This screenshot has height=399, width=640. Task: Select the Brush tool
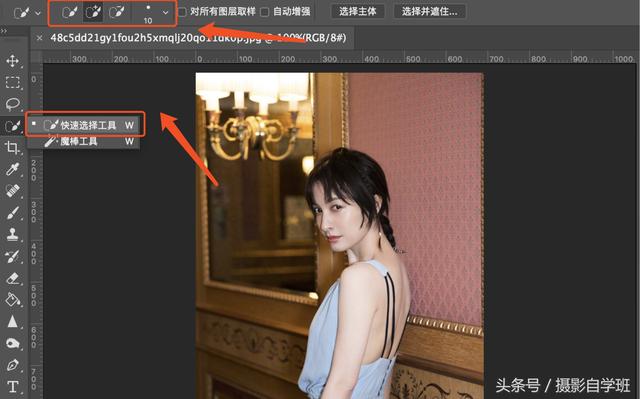(12, 213)
